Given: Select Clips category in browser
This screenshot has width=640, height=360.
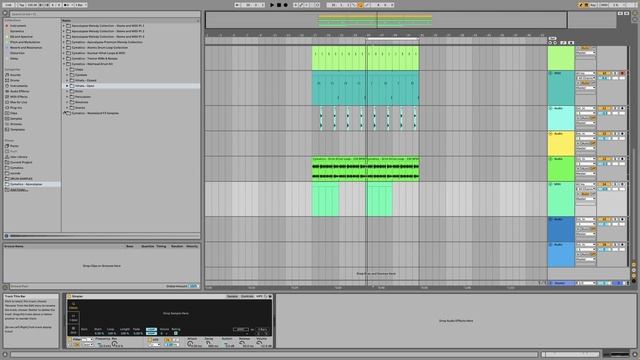Looking at the screenshot, I should coord(14,113).
